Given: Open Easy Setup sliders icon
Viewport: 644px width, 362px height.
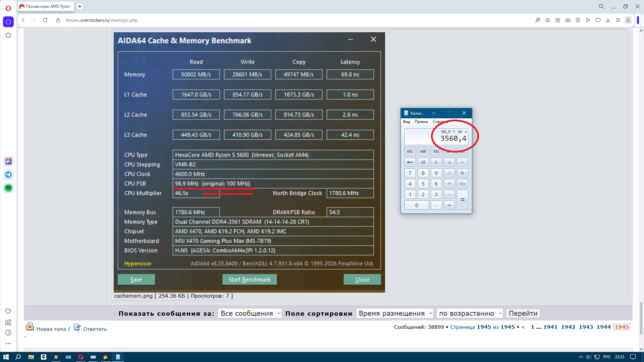Looking at the screenshot, I should tap(618, 20).
